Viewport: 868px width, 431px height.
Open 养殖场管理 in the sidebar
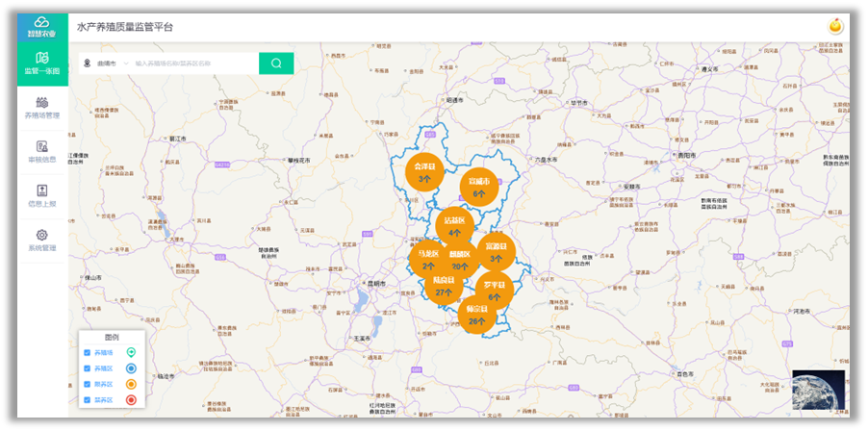pyautogui.click(x=42, y=108)
